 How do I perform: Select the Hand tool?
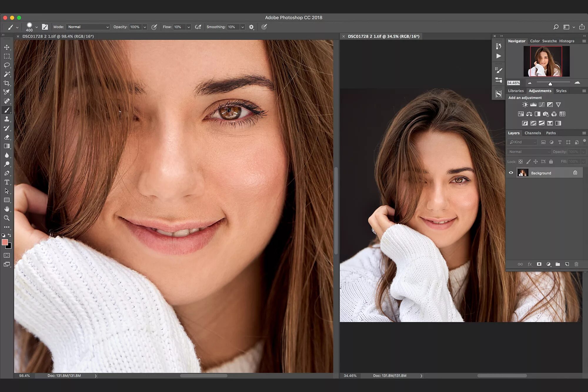[x=7, y=209]
